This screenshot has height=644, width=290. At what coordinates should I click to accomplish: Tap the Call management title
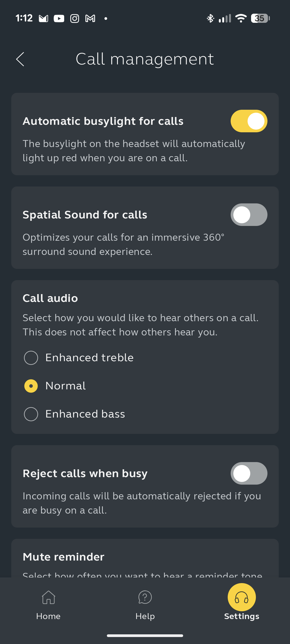tap(145, 59)
